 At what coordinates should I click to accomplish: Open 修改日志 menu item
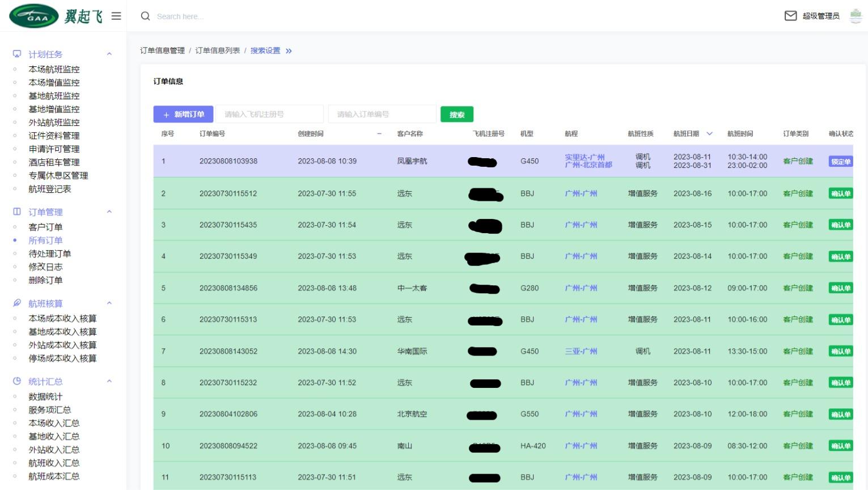(x=45, y=267)
